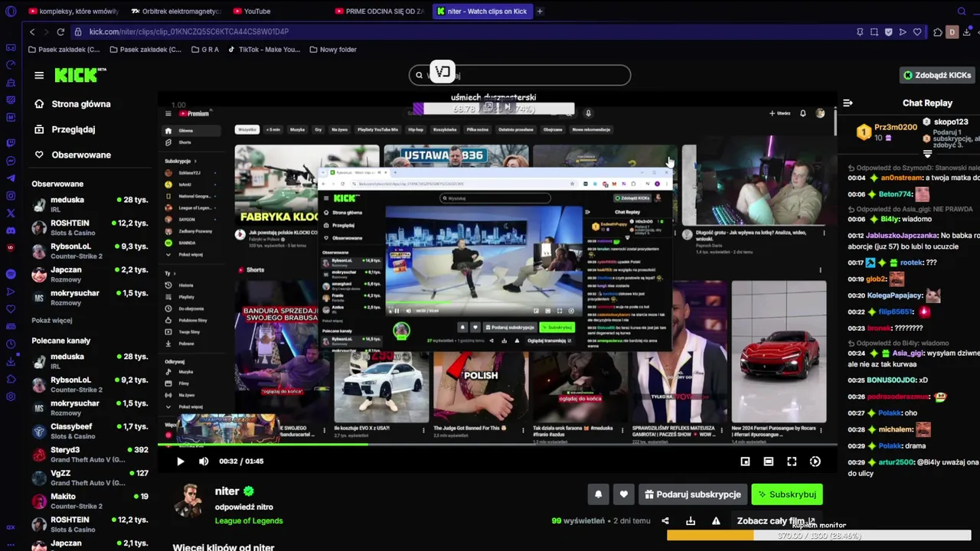Open the Kick hamburger menu
The width and height of the screenshot is (980, 551).
point(39,75)
